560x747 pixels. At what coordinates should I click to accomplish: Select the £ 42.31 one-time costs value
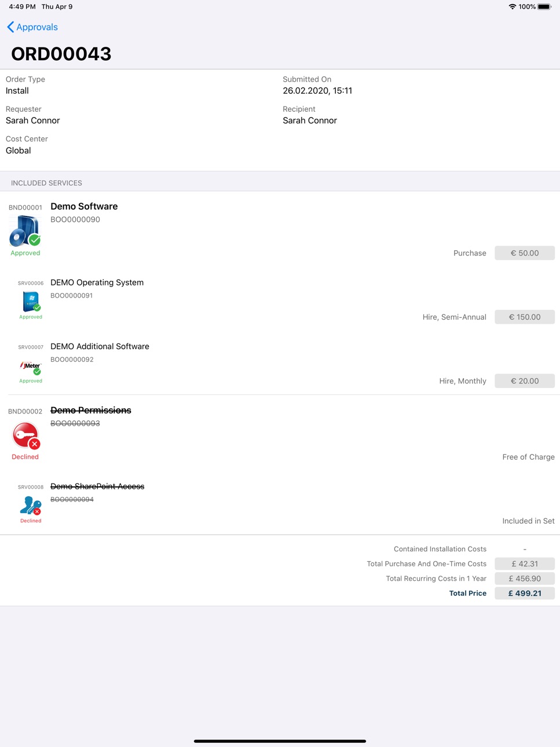pyautogui.click(x=525, y=563)
